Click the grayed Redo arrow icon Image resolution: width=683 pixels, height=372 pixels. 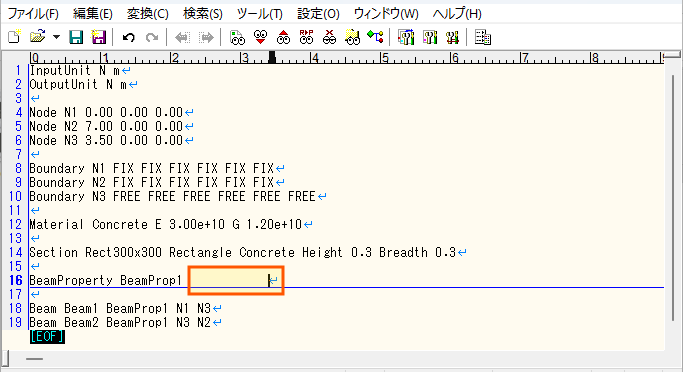coord(152,37)
